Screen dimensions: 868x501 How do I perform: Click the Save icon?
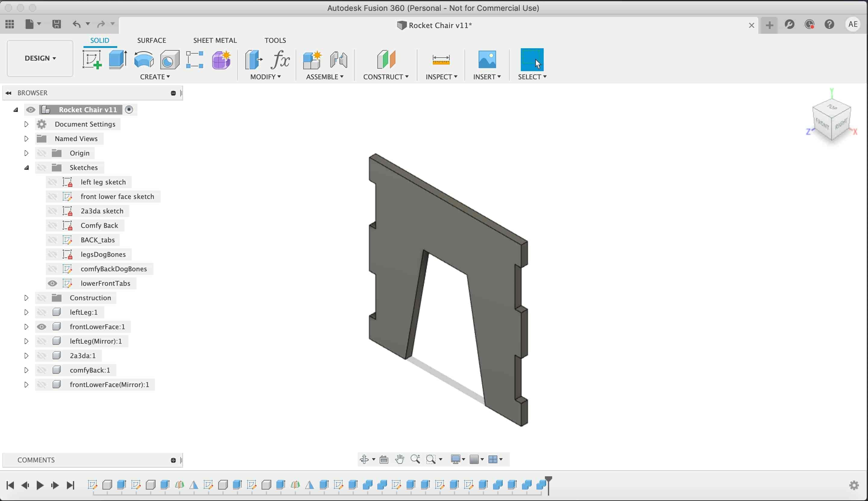tap(56, 24)
